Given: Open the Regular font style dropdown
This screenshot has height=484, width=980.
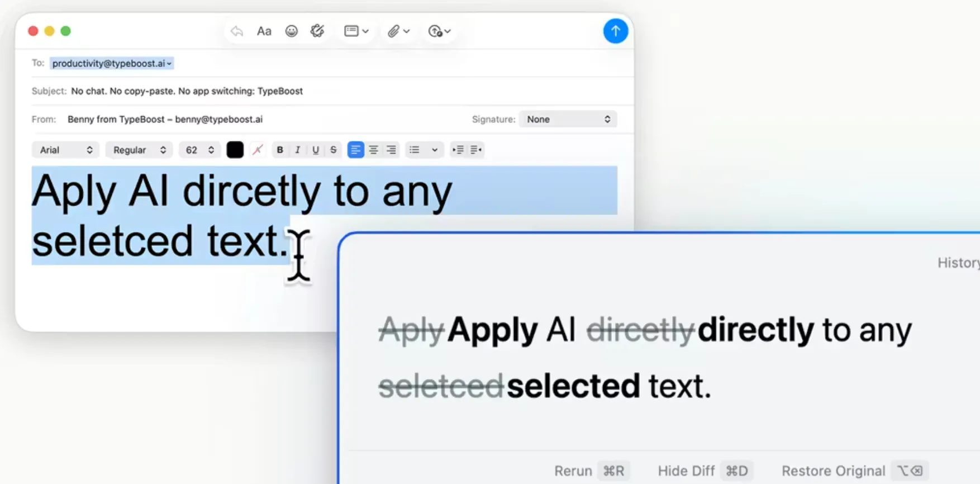Looking at the screenshot, I should click(139, 150).
